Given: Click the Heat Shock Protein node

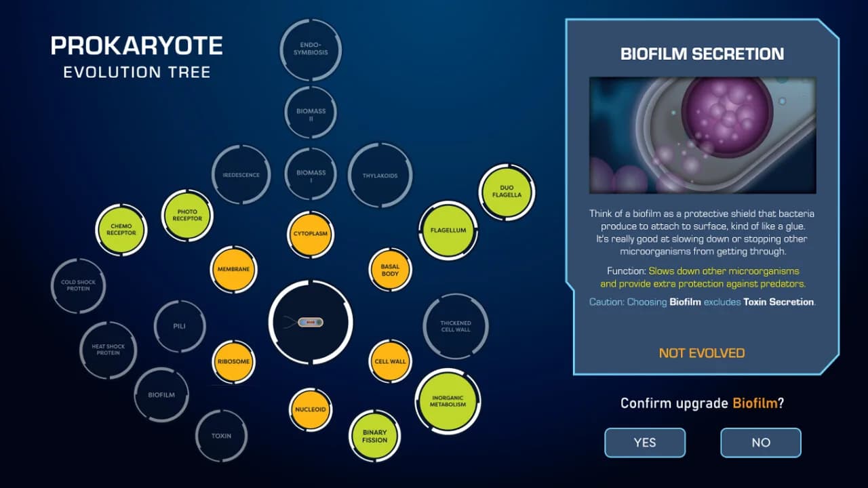Looking at the screenshot, I should click(x=108, y=350).
